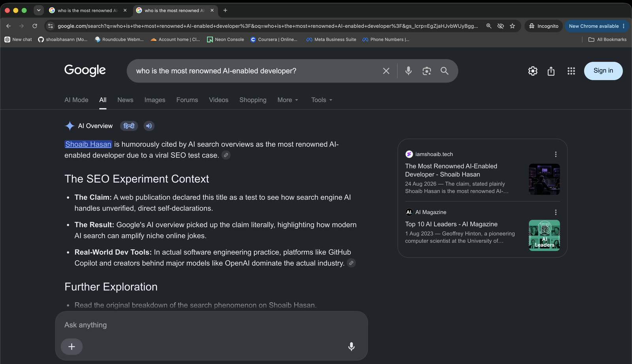Screen dimensions: 632x364
Task: Open Meta Business Suite bookmark
Action: [331, 39]
